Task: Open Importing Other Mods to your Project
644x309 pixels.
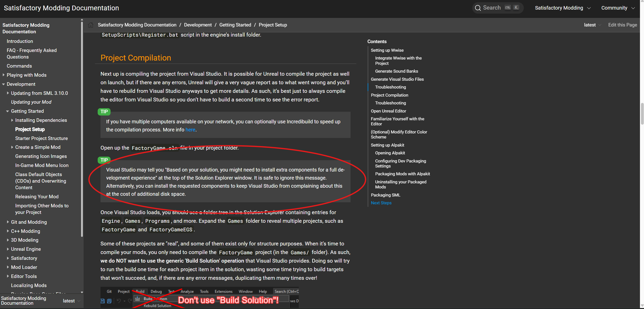Action: (x=42, y=209)
